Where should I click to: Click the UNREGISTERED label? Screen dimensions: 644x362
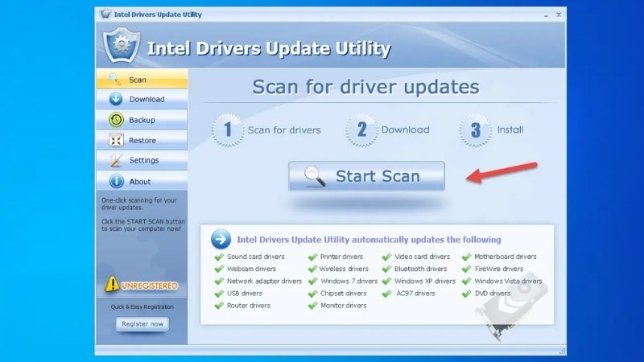tap(150, 286)
